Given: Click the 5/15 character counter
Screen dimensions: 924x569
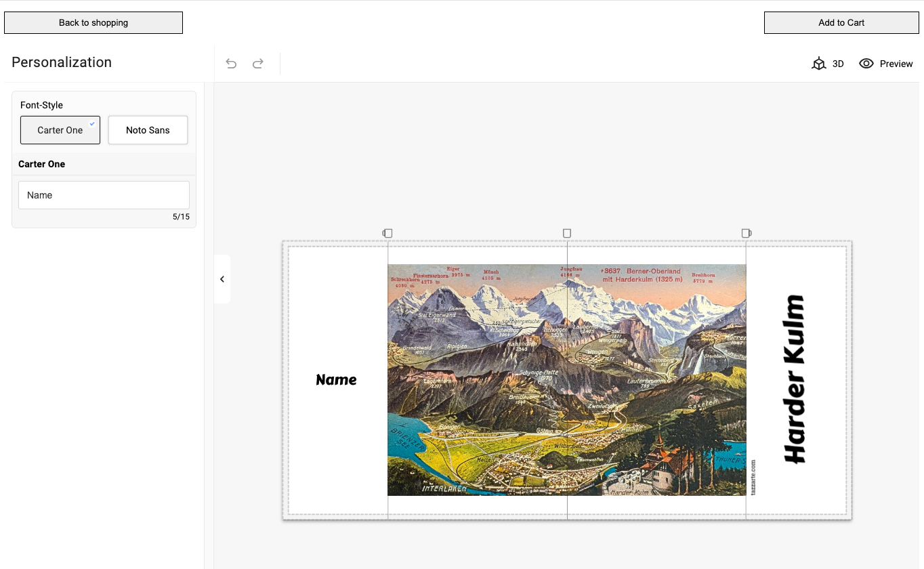Looking at the screenshot, I should (x=181, y=217).
